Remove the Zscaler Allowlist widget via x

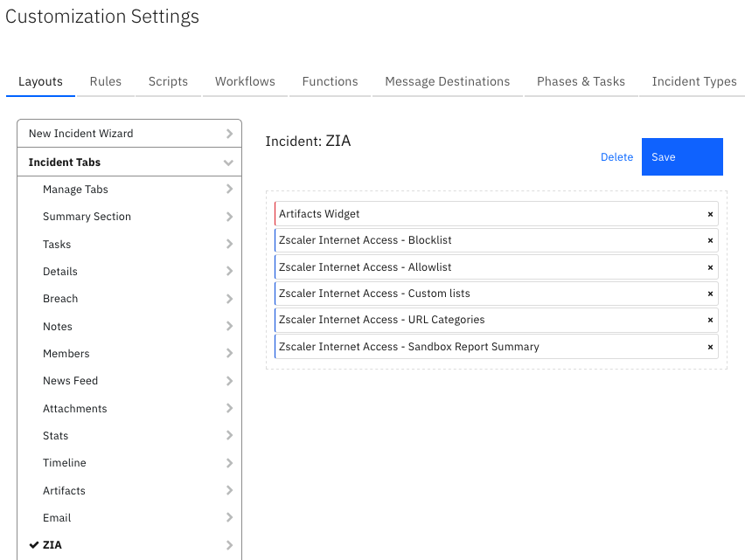pyautogui.click(x=710, y=267)
